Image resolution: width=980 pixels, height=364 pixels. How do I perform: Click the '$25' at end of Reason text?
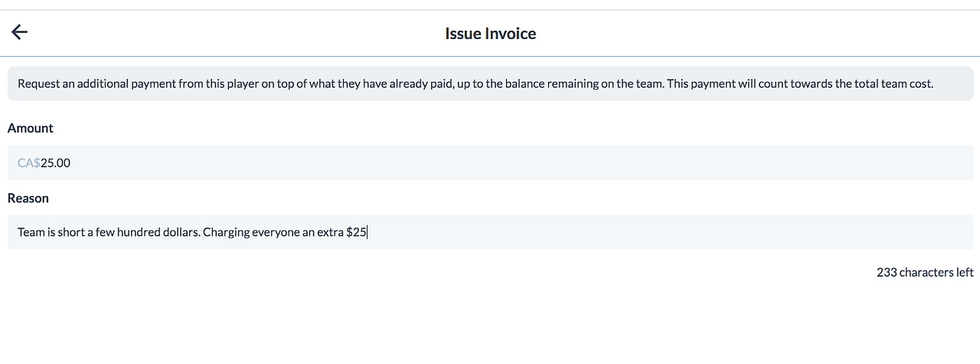(x=357, y=231)
